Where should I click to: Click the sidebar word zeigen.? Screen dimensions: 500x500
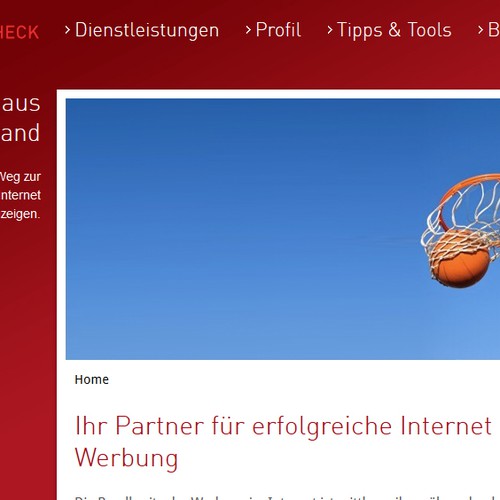tap(20, 214)
